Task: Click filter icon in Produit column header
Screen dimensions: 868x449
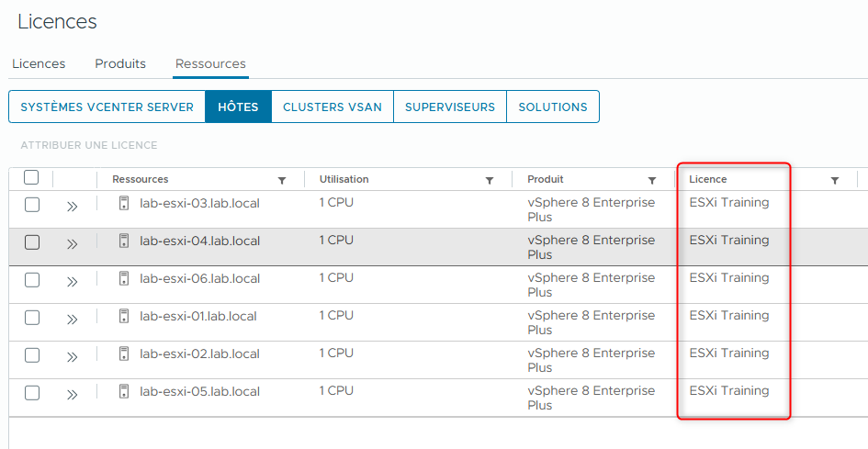Action: coord(652,181)
